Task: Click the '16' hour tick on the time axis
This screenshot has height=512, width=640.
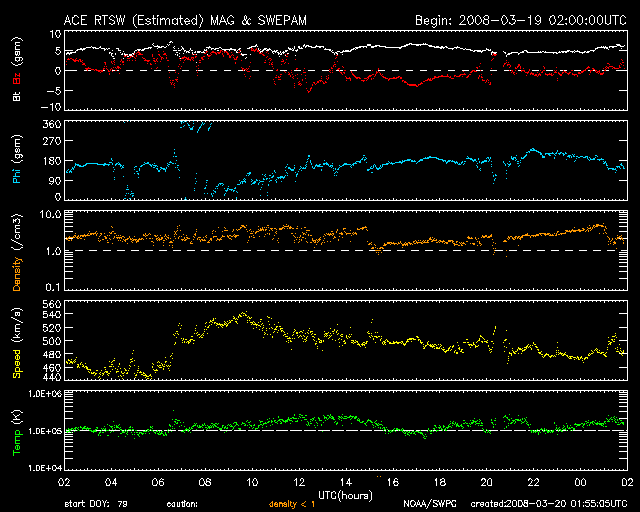Action: click(x=393, y=482)
